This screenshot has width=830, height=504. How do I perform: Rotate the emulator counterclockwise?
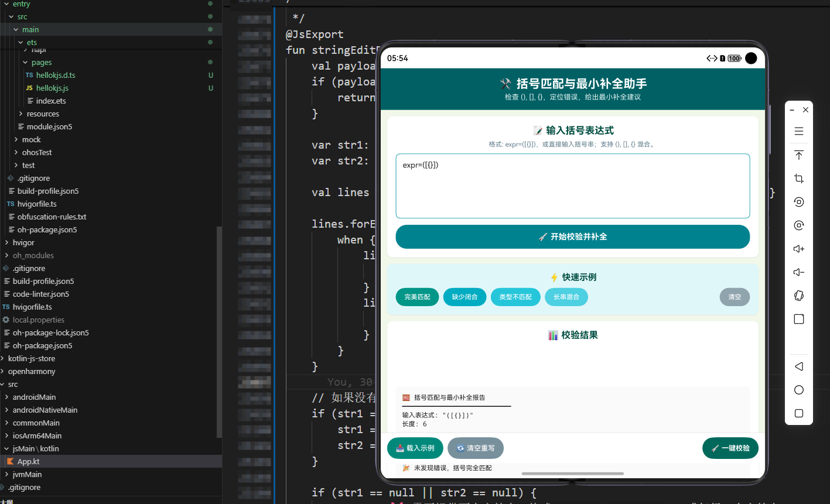(798, 201)
